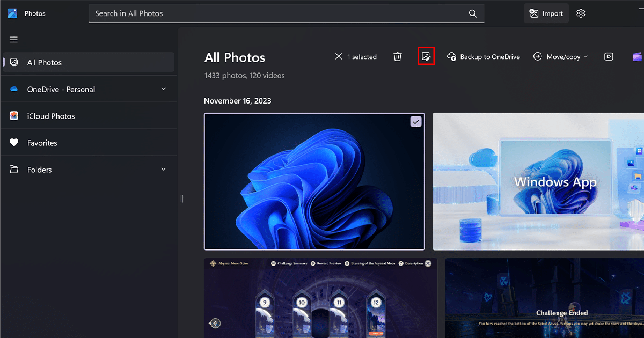This screenshot has width=644, height=338.
Task: Click the sidebar resize handle
Action: 182,199
